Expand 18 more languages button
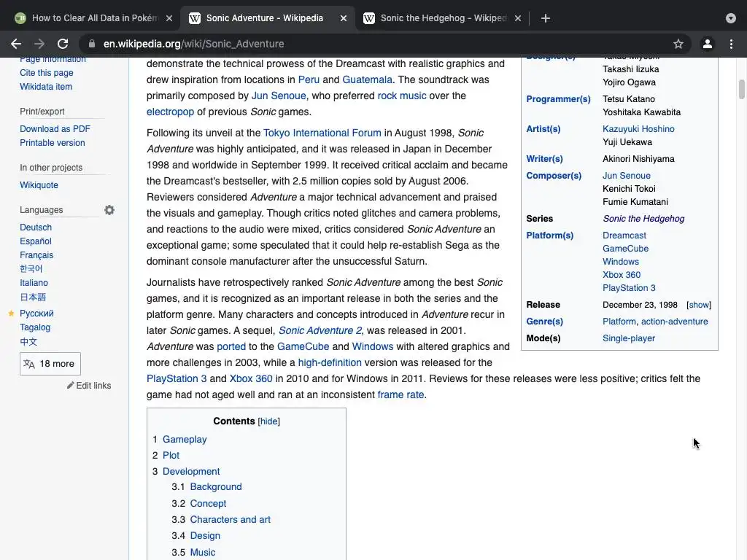The width and height of the screenshot is (747, 560). tap(50, 364)
